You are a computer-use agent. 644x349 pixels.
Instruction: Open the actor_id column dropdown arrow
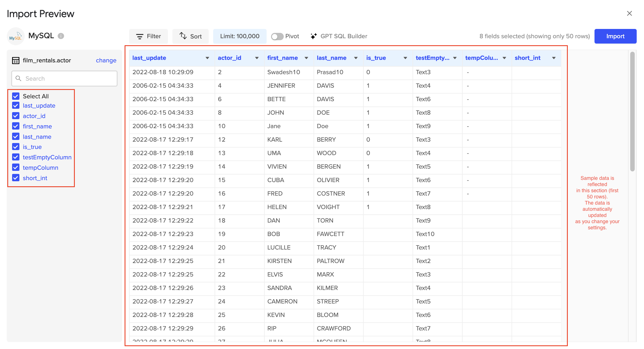[257, 58]
